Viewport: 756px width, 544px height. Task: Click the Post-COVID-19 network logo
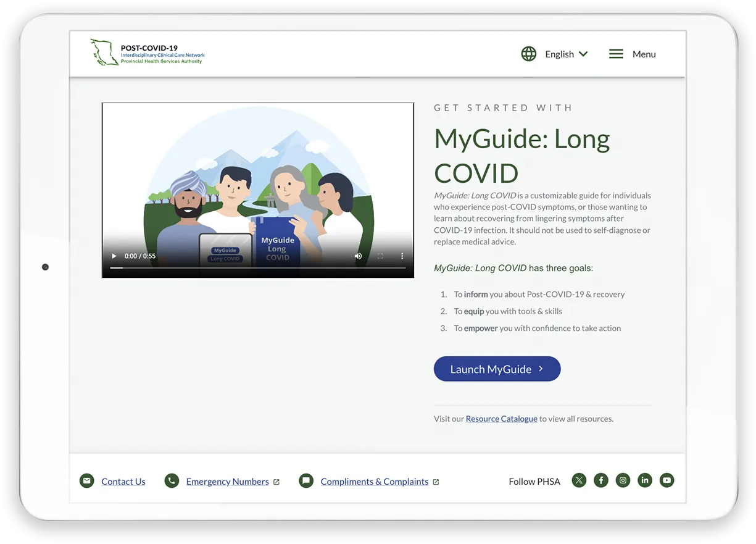click(147, 52)
